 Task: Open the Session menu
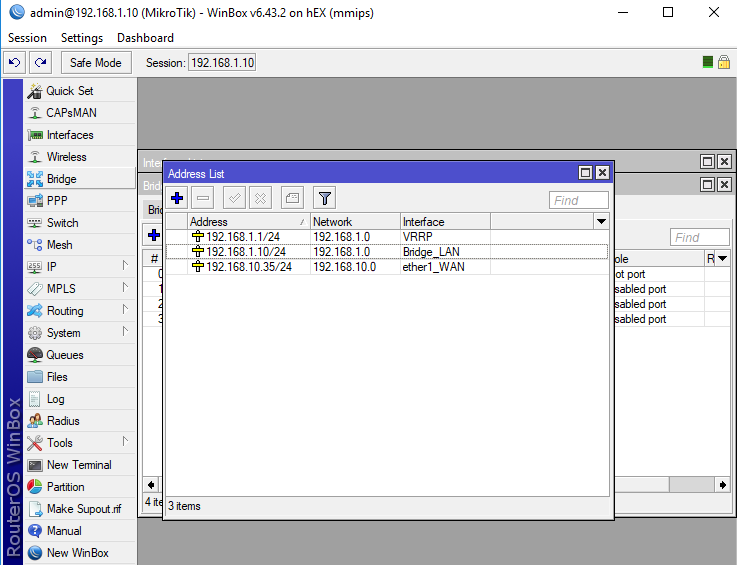(x=27, y=38)
